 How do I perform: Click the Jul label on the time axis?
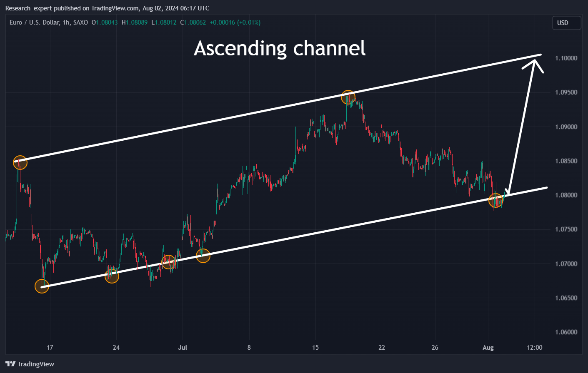click(183, 348)
